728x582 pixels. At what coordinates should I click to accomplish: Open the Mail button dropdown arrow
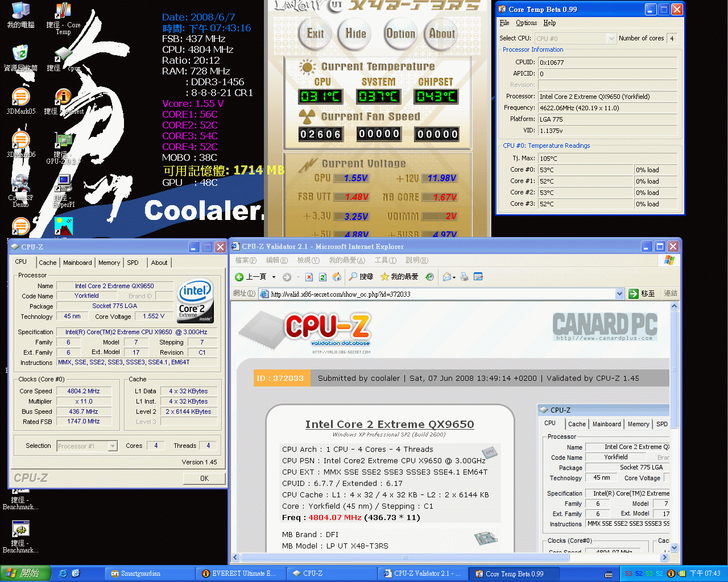coord(454,277)
